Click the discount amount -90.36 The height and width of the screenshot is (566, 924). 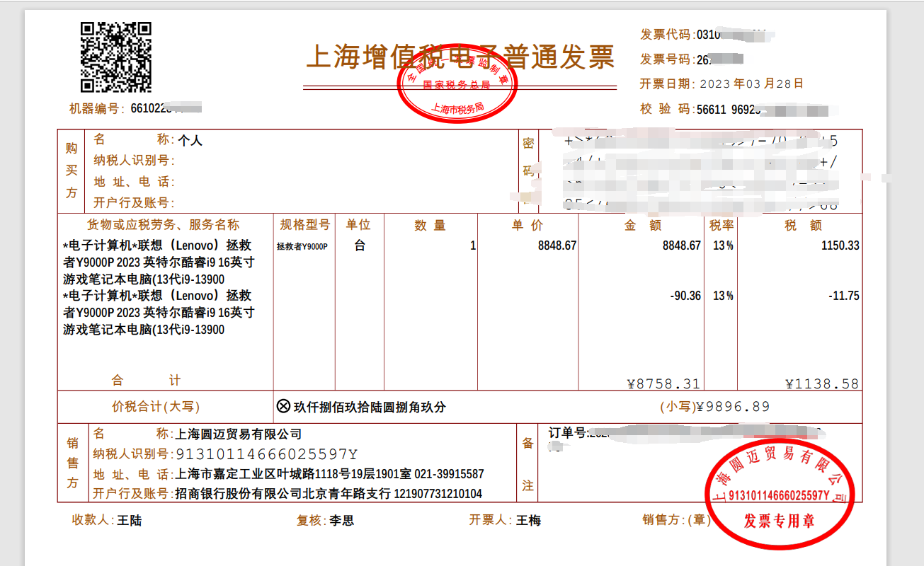pos(685,296)
